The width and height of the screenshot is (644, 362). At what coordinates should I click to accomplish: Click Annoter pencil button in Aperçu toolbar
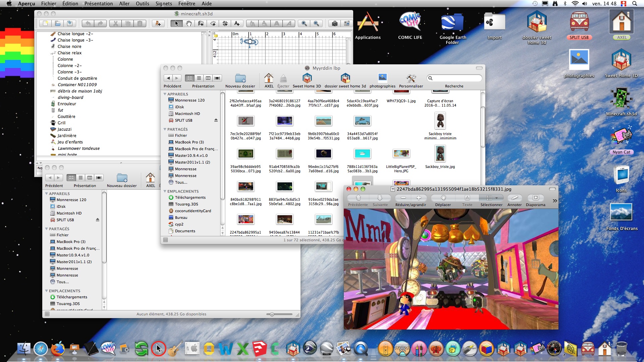pyautogui.click(x=515, y=198)
